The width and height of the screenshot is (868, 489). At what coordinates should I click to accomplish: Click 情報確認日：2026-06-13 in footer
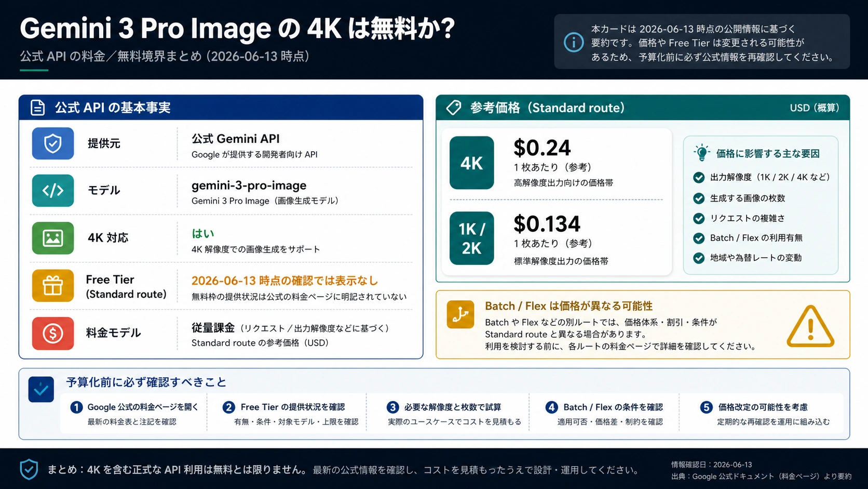[x=711, y=465]
